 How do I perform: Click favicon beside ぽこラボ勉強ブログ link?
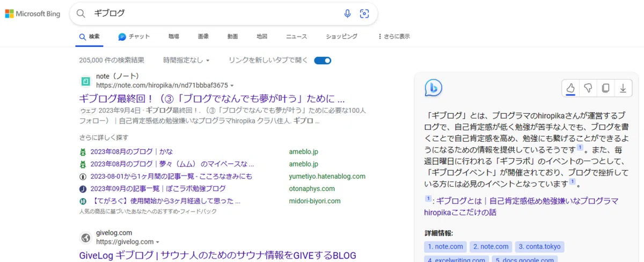coord(83,189)
